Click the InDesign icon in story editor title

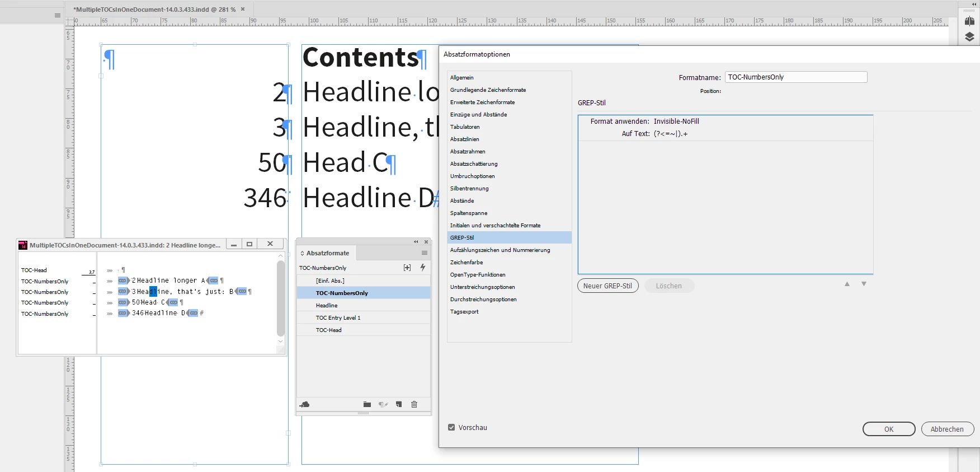23,245
